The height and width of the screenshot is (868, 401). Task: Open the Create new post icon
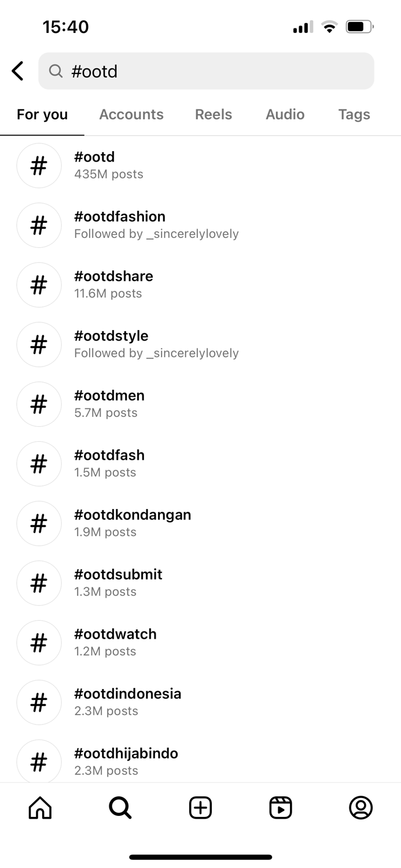pyautogui.click(x=200, y=807)
